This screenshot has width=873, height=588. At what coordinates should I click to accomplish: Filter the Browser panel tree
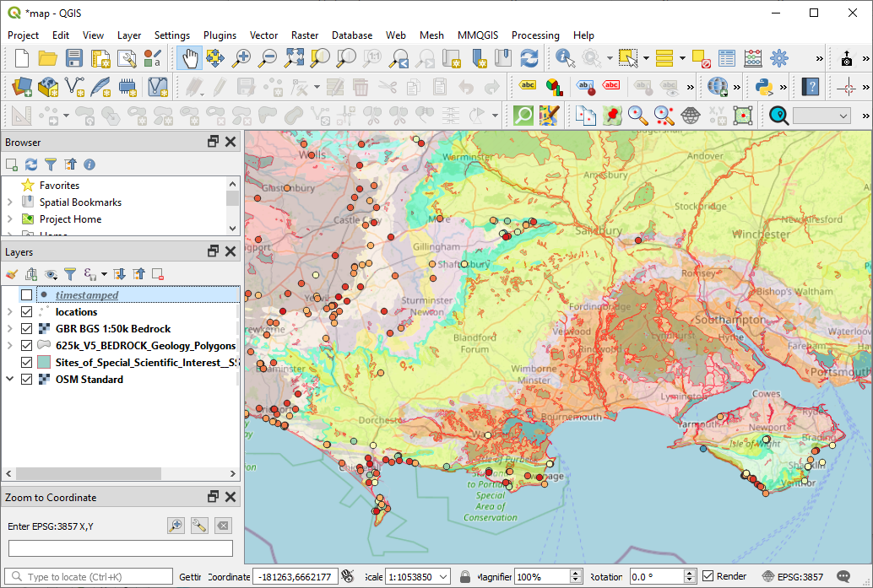pos(51,165)
